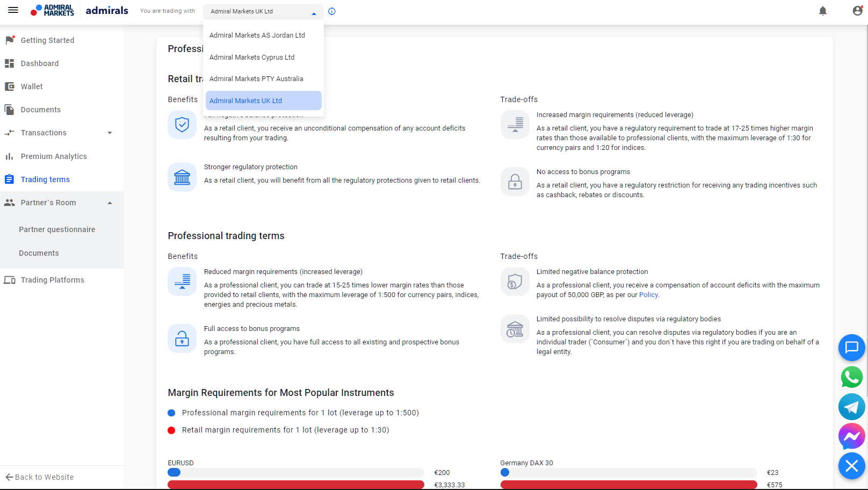Open Premium Analytics
This screenshot has width=868, height=490.
pyautogui.click(x=54, y=156)
